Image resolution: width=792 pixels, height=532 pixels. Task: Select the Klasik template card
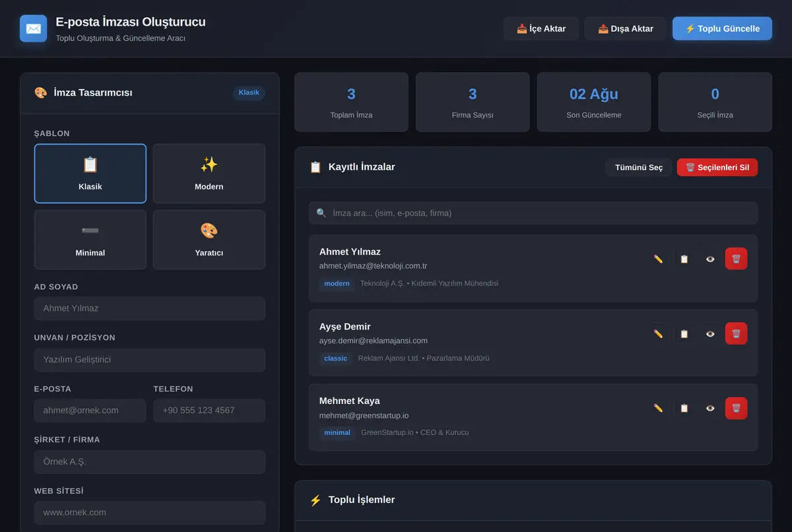[90, 174]
